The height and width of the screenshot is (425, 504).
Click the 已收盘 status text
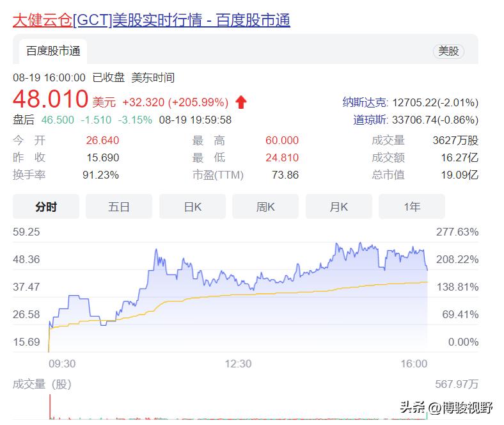tap(109, 77)
